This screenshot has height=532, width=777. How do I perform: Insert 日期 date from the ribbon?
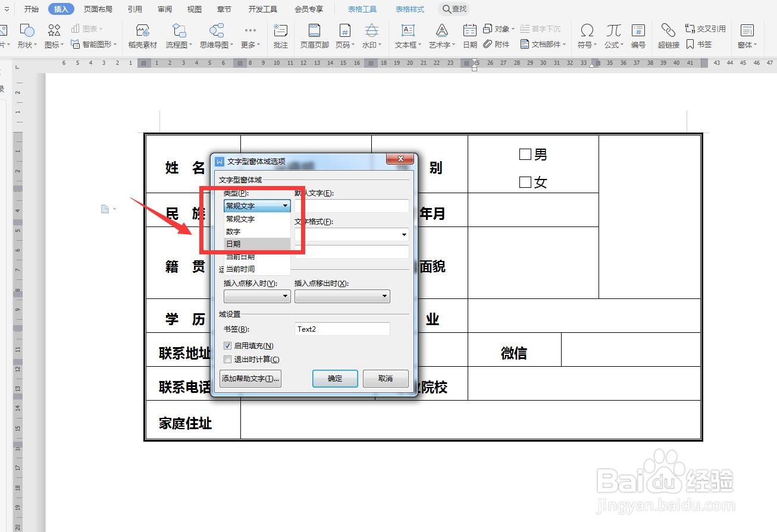[x=470, y=36]
